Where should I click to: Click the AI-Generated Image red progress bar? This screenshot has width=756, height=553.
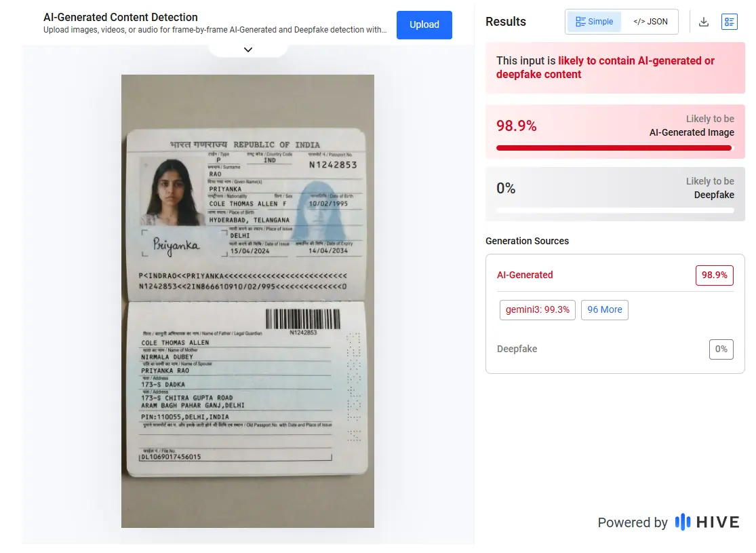pos(614,148)
